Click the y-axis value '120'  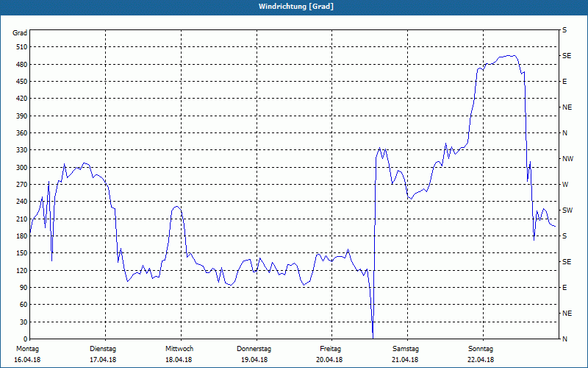[x=22, y=270]
